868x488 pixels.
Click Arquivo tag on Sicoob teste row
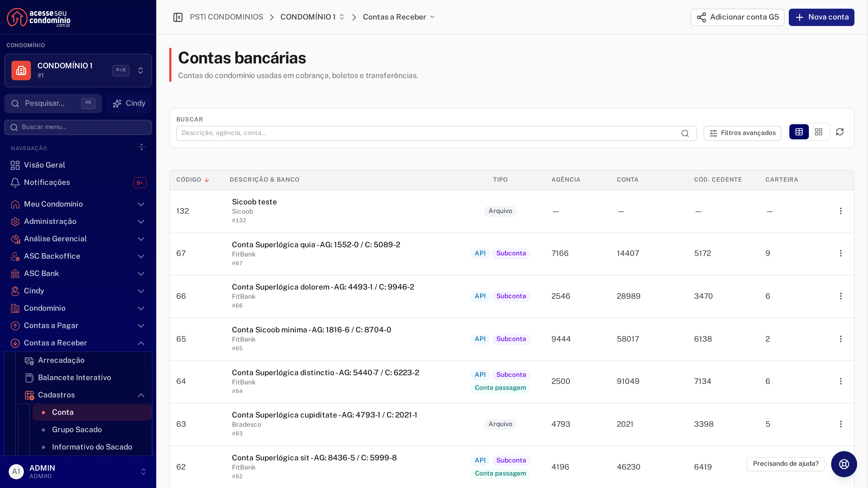point(500,211)
